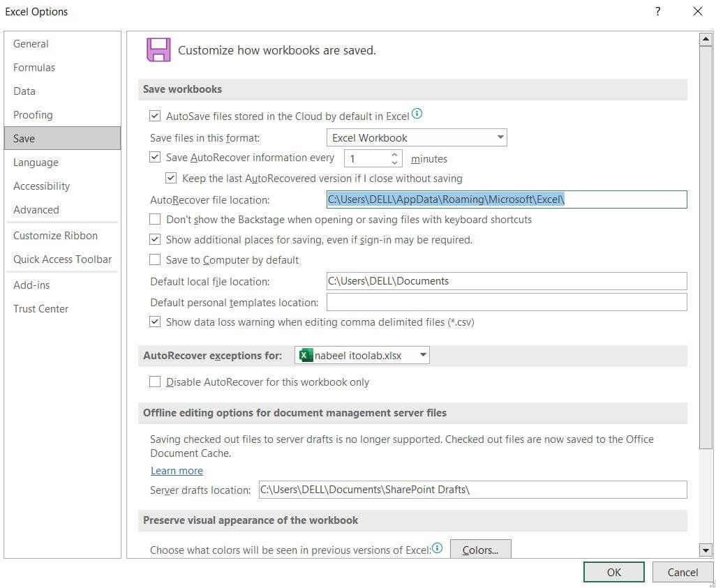Click the info icon beside AutoSave Cloud option

(418, 112)
